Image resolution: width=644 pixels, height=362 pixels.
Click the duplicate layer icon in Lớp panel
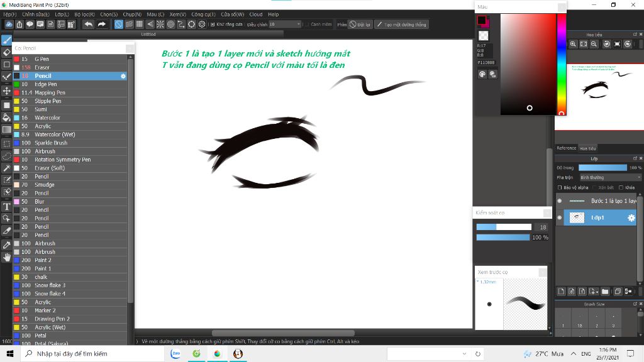point(618,292)
